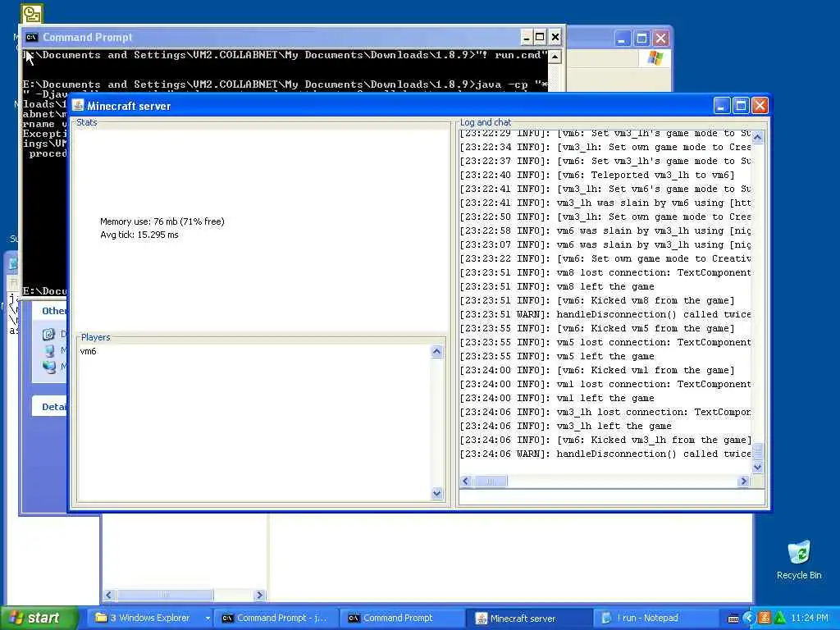
Task: Click log line "Kicked vm3_lh from the game"
Action: [x=605, y=440]
